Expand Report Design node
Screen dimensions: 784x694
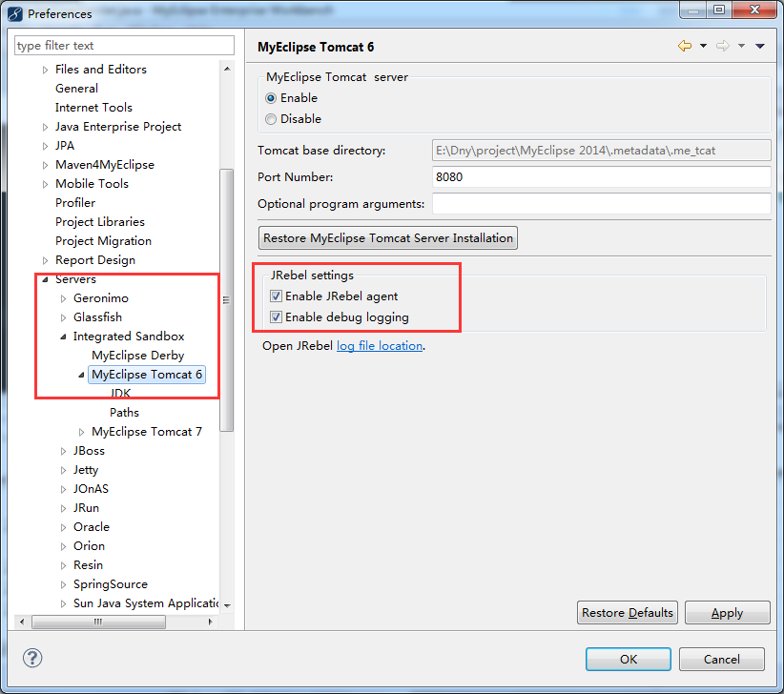pos(45,261)
